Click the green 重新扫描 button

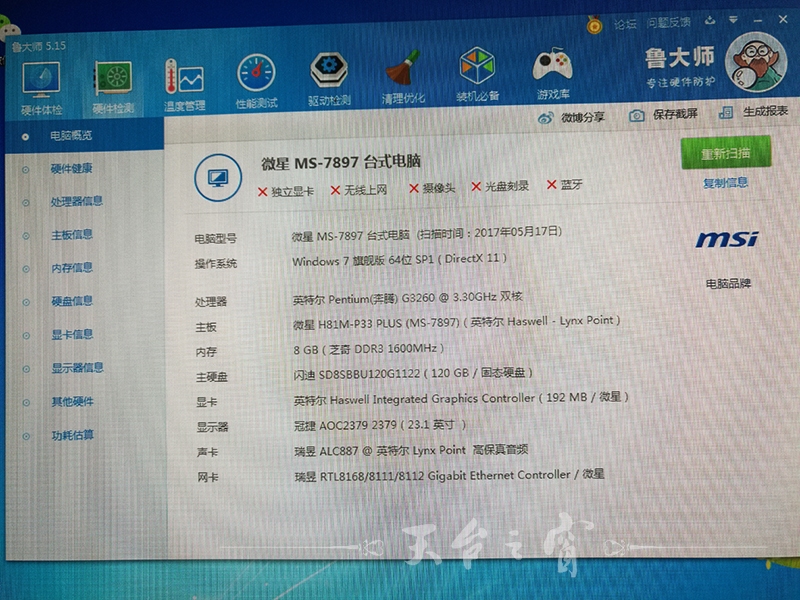(x=726, y=153)
